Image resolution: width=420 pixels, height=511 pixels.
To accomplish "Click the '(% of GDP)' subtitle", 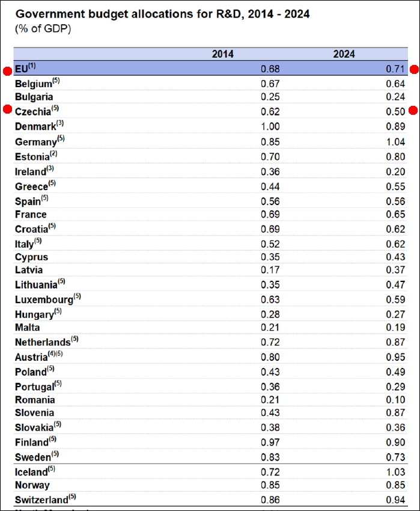I will point(43,29).
